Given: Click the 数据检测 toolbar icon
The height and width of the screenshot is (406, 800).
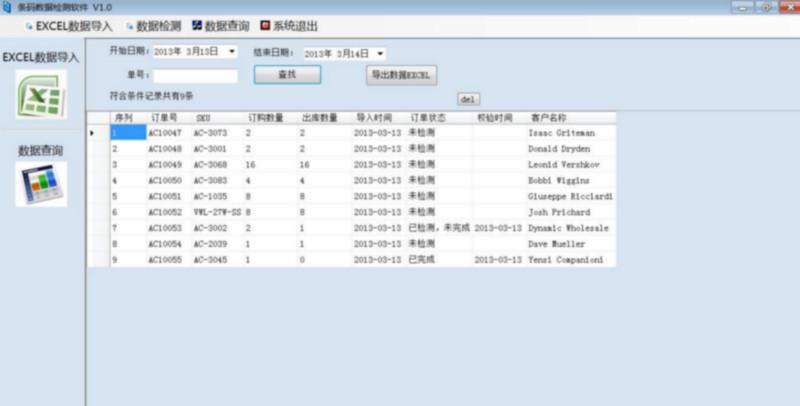Looking at the screenshot, I should click(128, 26).
